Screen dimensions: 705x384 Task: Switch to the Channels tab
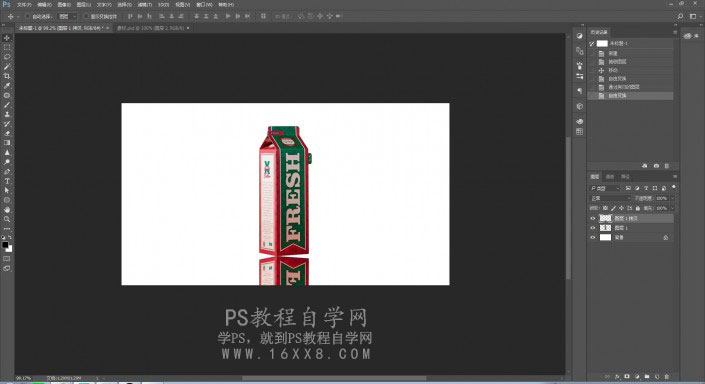pos(610,177)
